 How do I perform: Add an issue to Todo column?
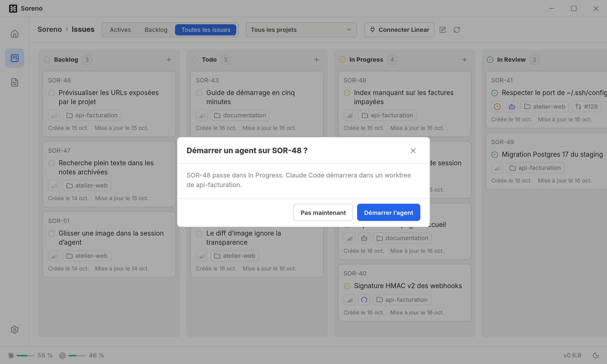[317, 60]
